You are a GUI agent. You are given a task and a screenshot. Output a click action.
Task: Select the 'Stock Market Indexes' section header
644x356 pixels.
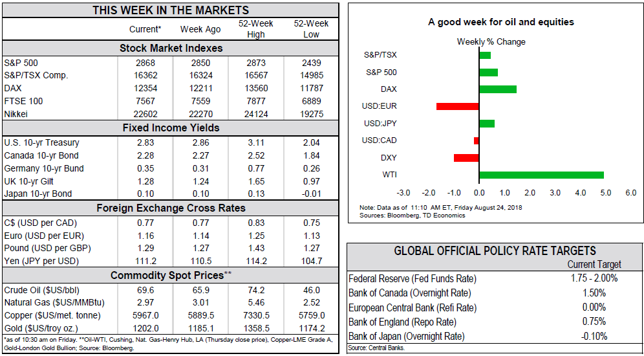coord(171,49)
